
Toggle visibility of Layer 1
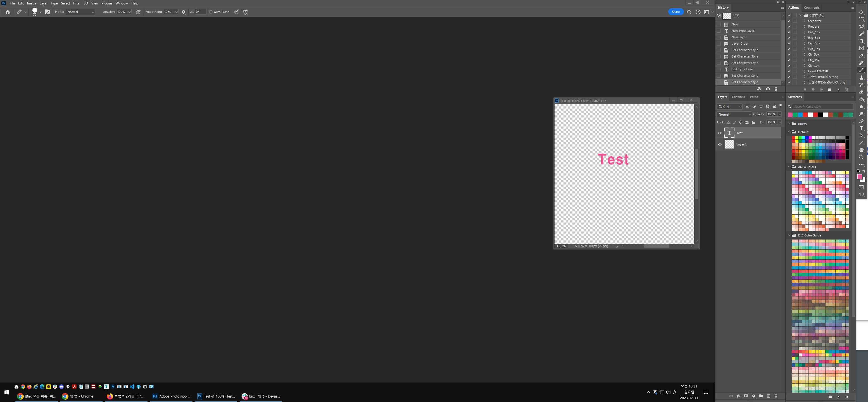coord(720,144)
